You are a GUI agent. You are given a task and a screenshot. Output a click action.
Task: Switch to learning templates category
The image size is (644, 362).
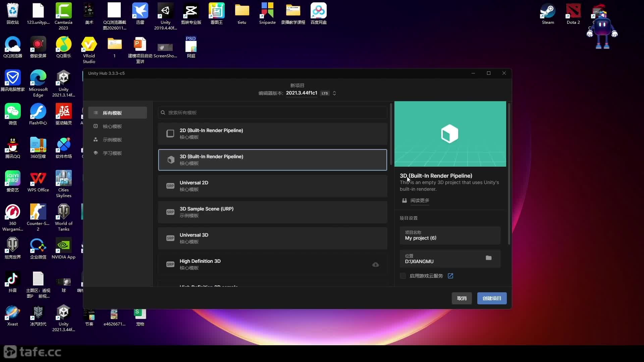click(117, 153)
